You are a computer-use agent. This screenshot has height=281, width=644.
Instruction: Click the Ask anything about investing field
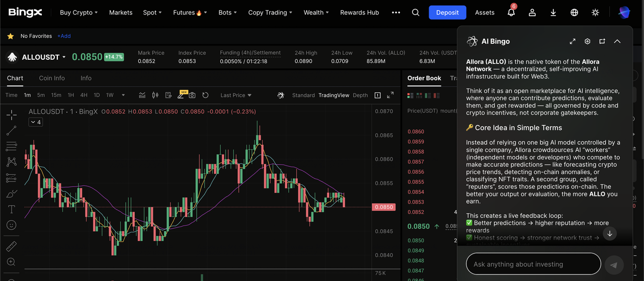533,264
